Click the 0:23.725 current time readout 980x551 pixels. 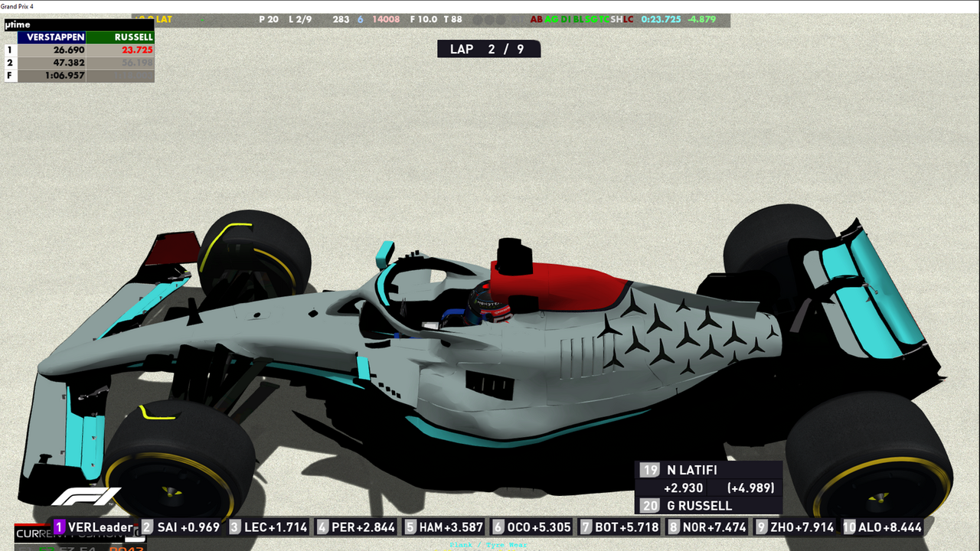pos(661,19)
